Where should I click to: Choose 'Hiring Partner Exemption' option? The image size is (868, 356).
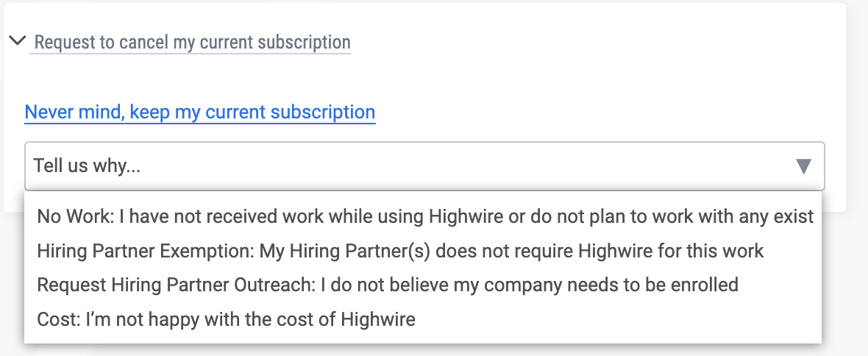[x=400, y=252]
